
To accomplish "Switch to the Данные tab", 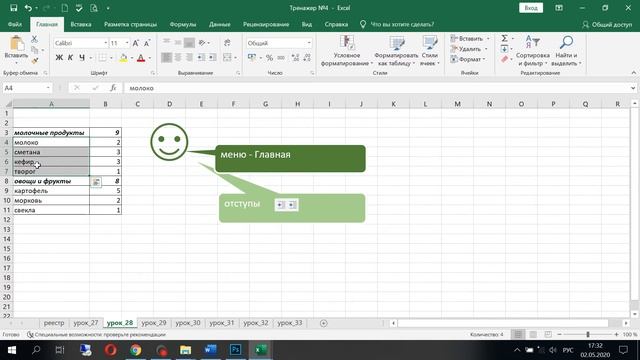I will (220, 24).
